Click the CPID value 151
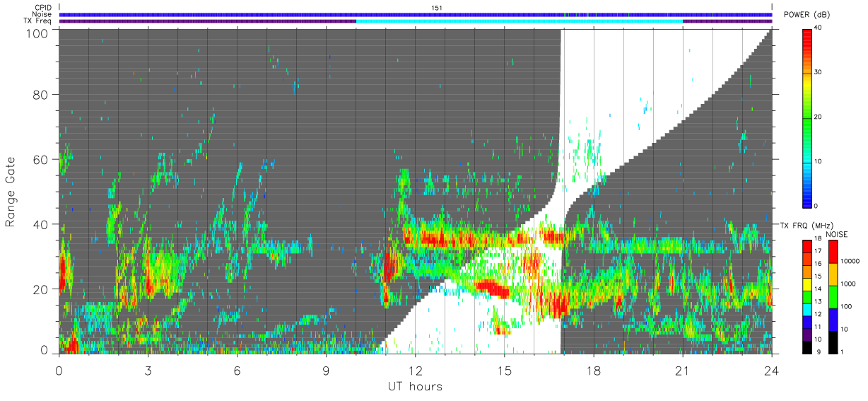 pyautogui.click(x=437, y=8)
